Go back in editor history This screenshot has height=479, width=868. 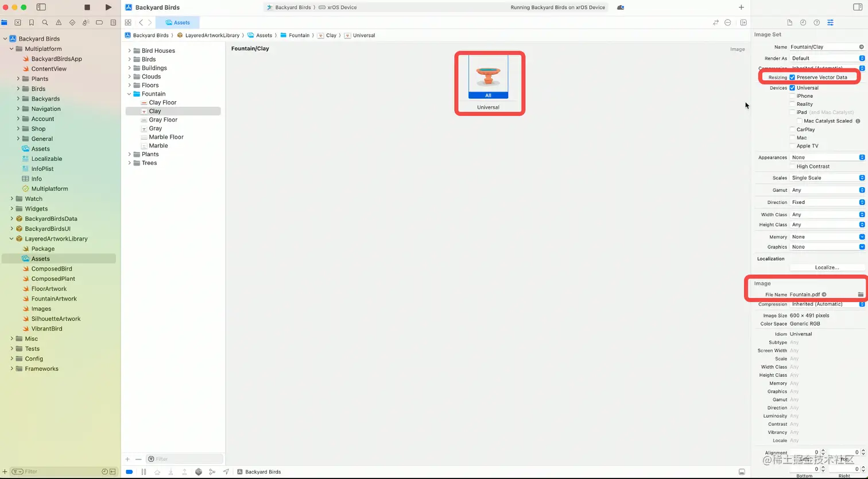pos(141,22)
